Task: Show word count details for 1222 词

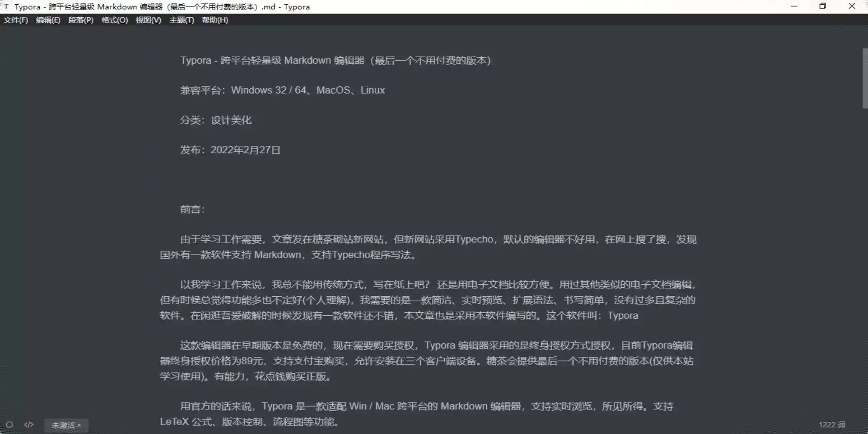Action: click(x=832, y=425)
